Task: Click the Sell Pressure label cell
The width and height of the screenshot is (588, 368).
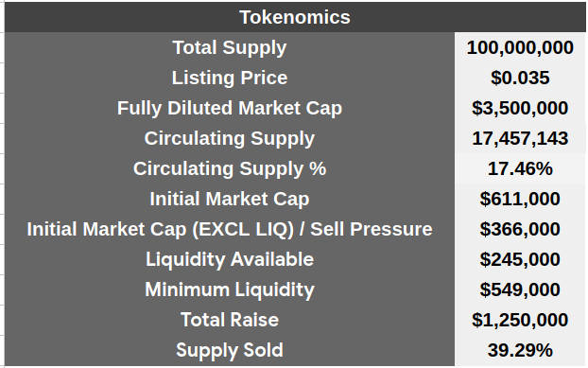Action: pos(230,229)
